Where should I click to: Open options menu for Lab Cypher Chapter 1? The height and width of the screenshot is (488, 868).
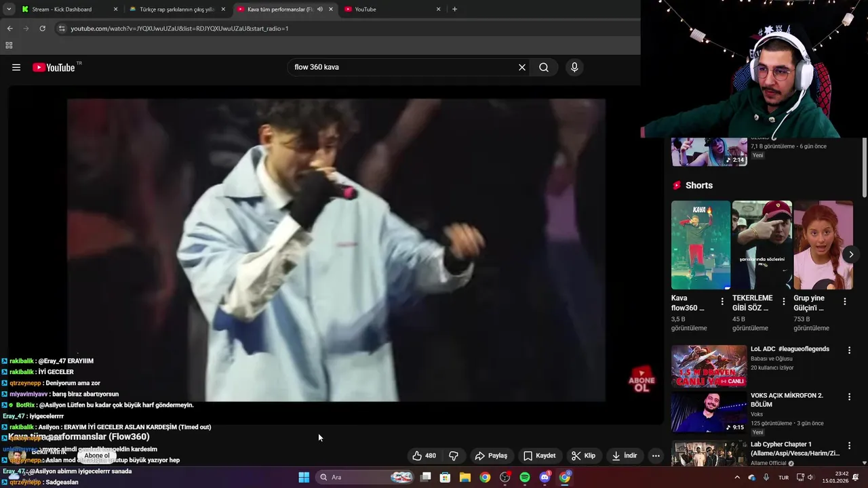pyautogui.click(x=849, y=445)
